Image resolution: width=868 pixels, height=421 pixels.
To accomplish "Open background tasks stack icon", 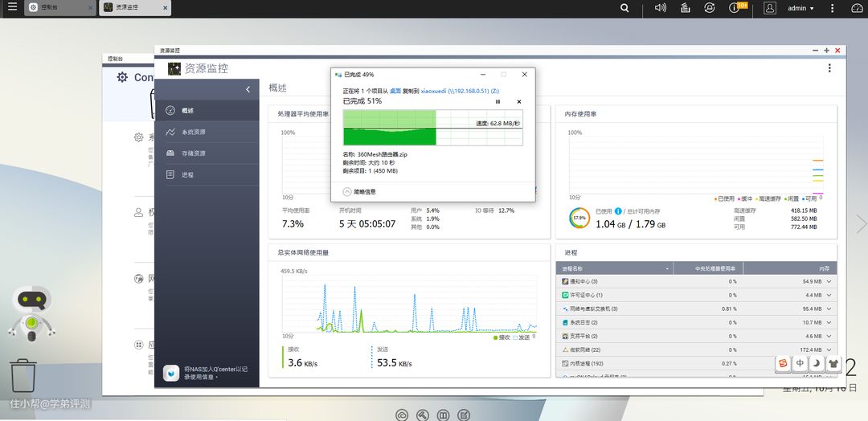I will [685, 8].
